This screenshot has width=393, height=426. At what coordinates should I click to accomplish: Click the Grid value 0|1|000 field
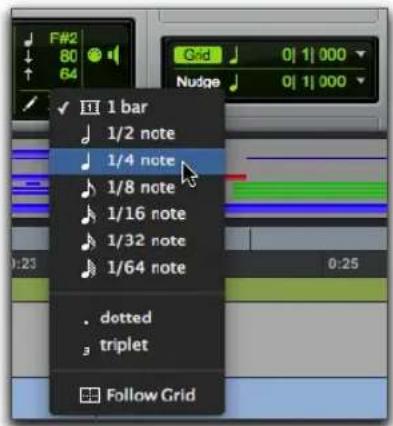click(x=314, y=55)
